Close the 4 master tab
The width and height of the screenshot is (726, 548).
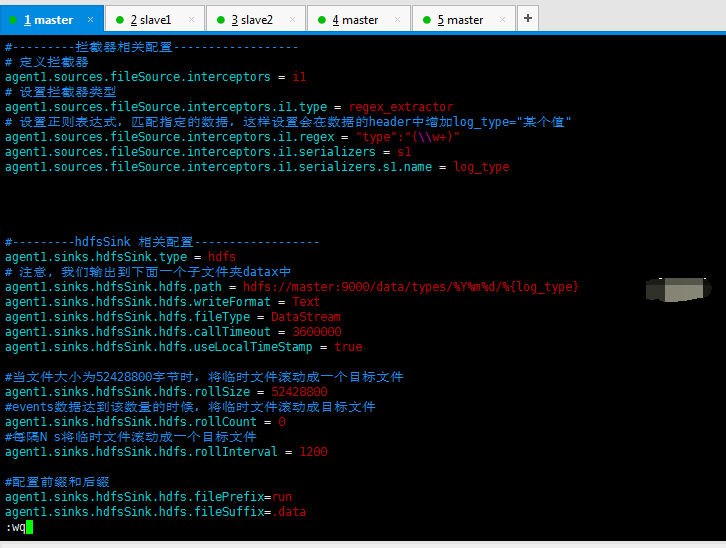tap(397, 19)
